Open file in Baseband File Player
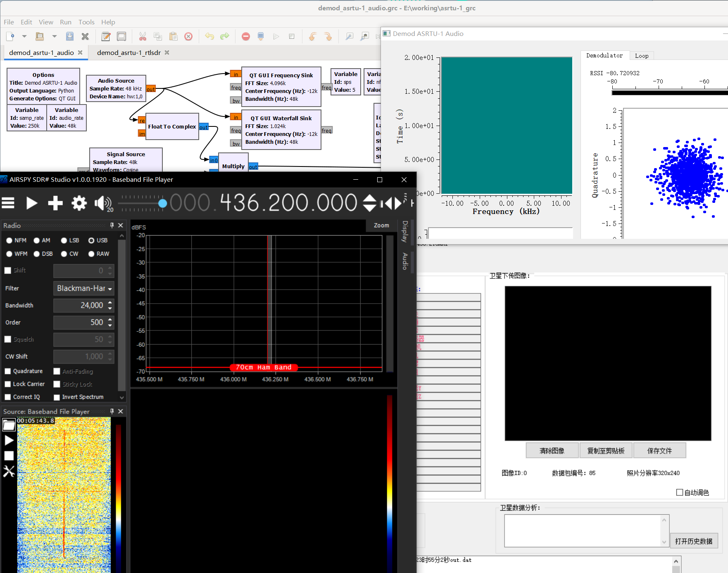728x573 pixels. click(9, 425)
